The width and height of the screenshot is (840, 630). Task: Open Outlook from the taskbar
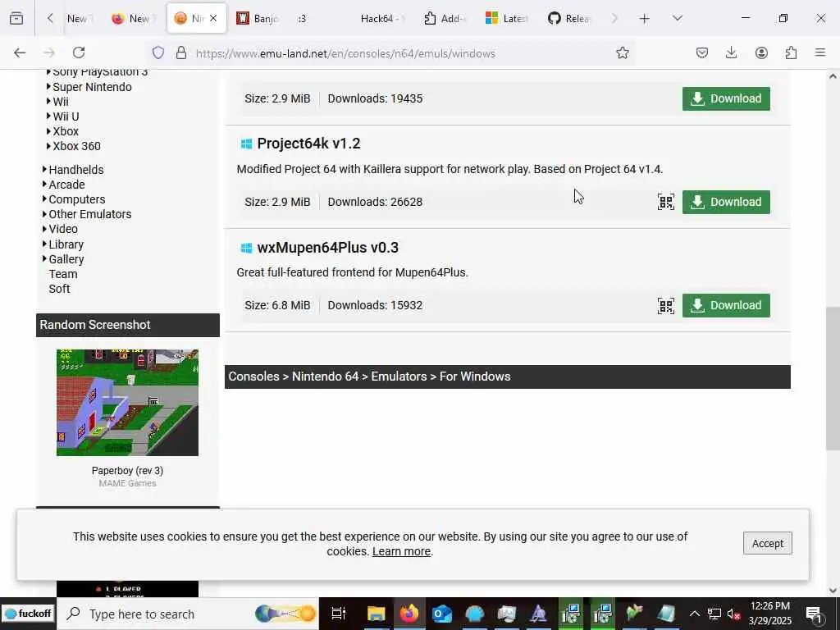coord(442,614)
